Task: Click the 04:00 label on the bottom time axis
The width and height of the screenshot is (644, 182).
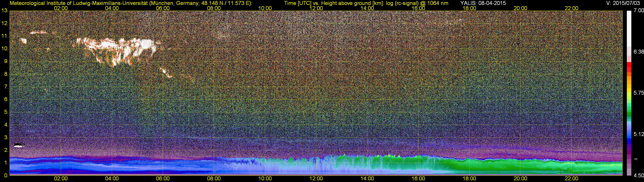Action: pyautogui.click(x=112, y=179)
